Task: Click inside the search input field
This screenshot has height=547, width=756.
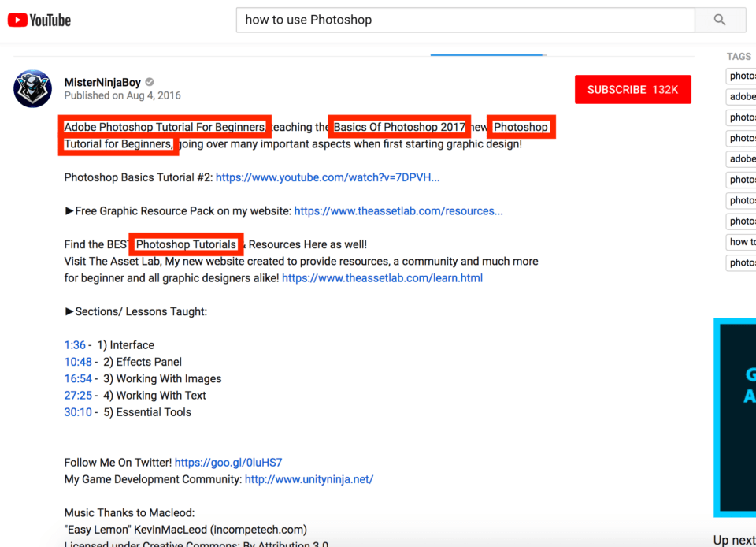Action: [x=465, y=20]
